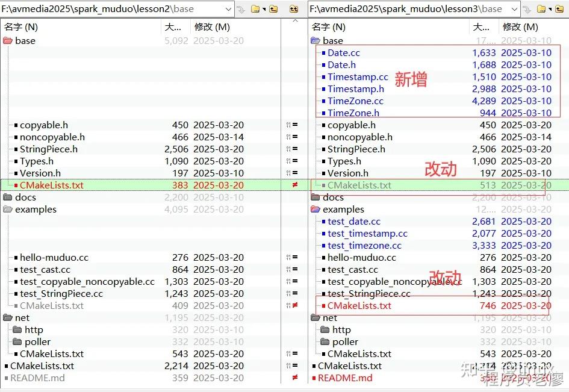The width and height of the screenshot is (569, 392).
Task: Click the browse folder icon on left toolbar
Action: point(255,8)
